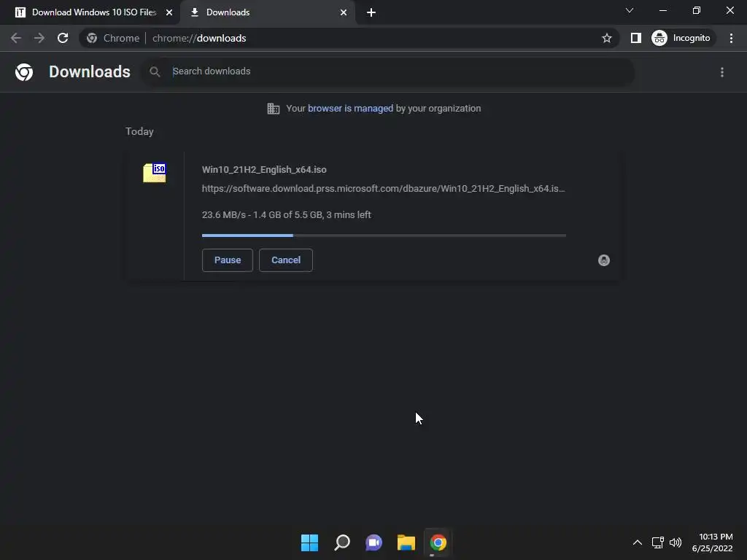
Task: Restore down the Chrome window
Action: 697,10
